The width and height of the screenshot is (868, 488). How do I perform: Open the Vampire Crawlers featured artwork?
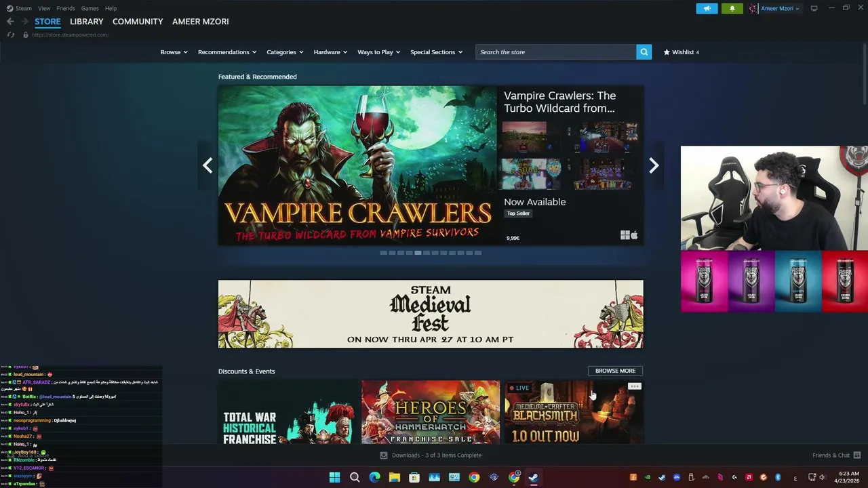[x=357, y=165]
